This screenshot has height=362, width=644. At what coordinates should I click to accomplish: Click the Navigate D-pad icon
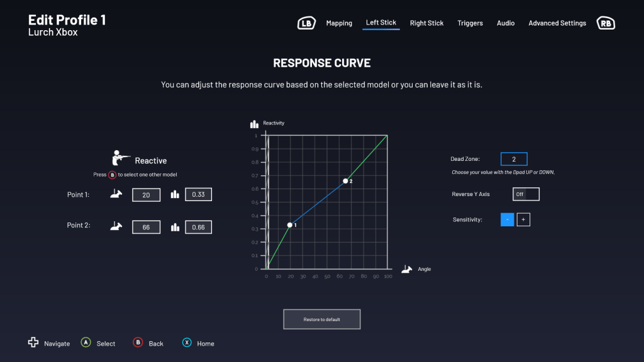tap(33, 343)
